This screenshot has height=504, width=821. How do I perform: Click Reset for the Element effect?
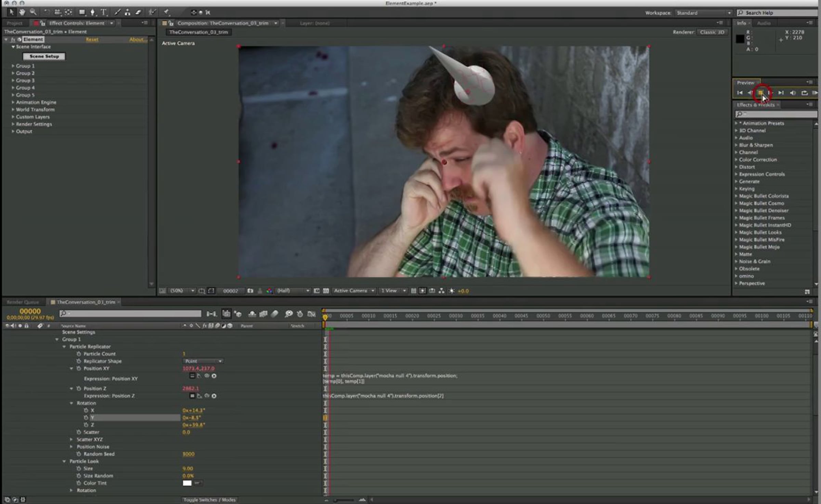coord(92,39)
